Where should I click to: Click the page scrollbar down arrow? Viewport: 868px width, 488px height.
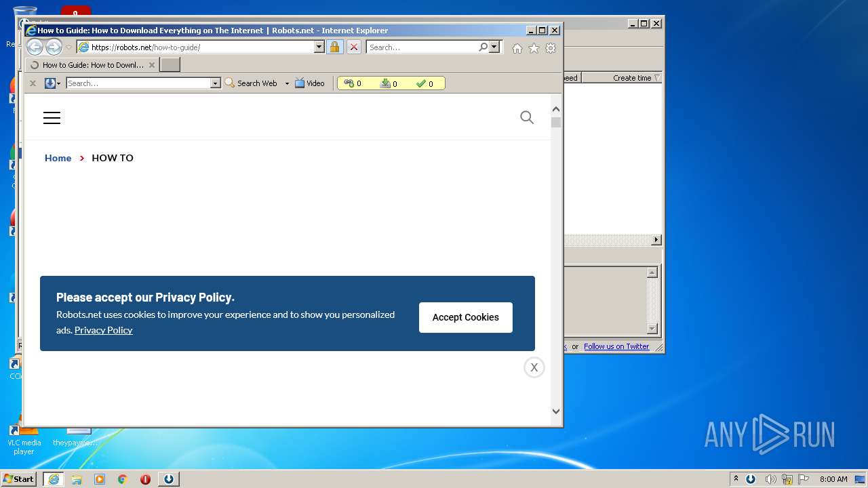(556, 411)
